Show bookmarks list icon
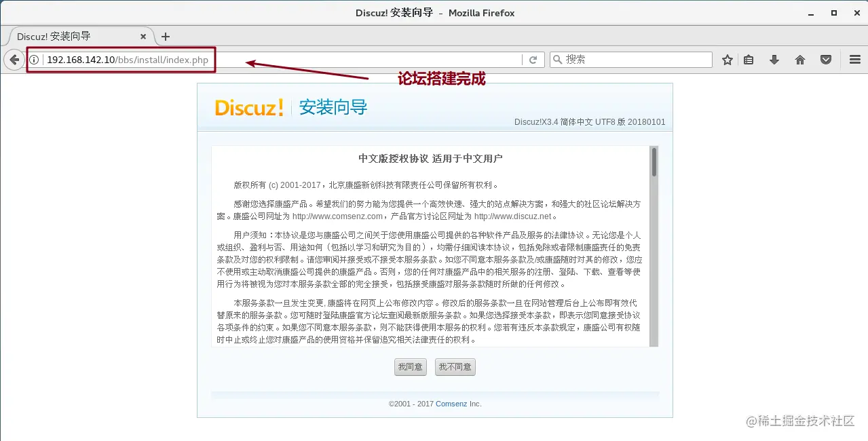 pos(749,60)
